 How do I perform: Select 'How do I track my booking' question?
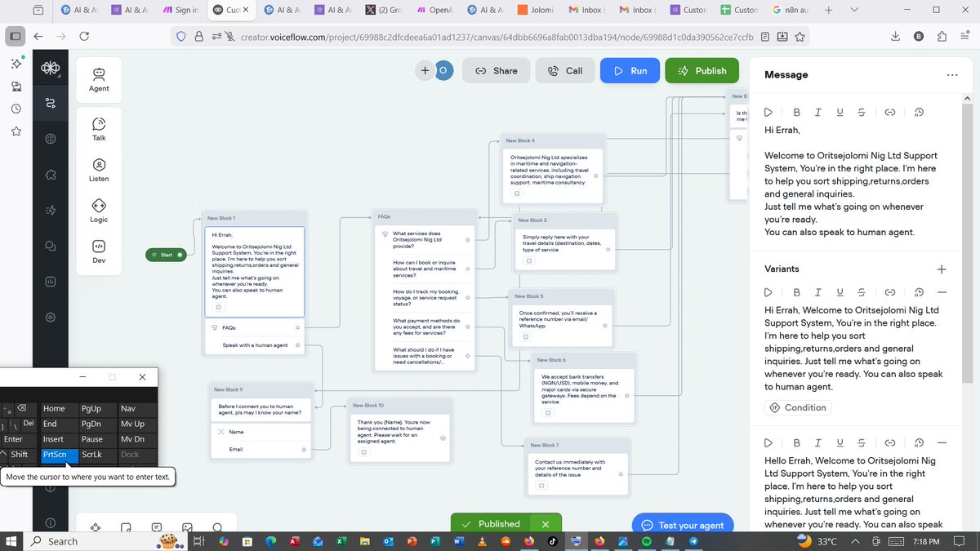425,298
